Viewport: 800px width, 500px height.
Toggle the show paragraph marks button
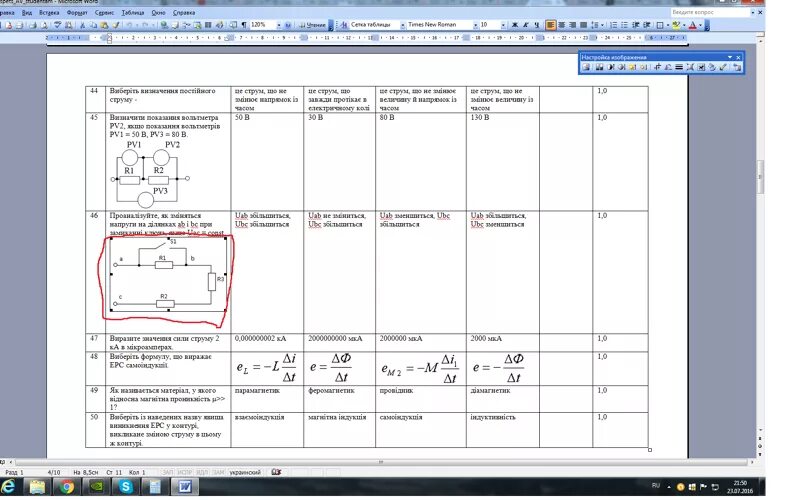coord(244,24)
